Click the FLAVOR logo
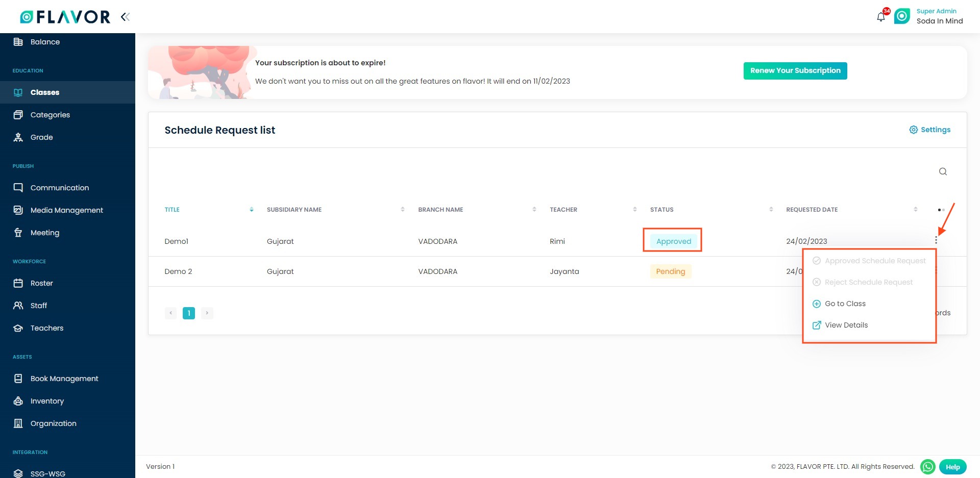The width and height of the screenshot is (980, 478). [65, 17]
